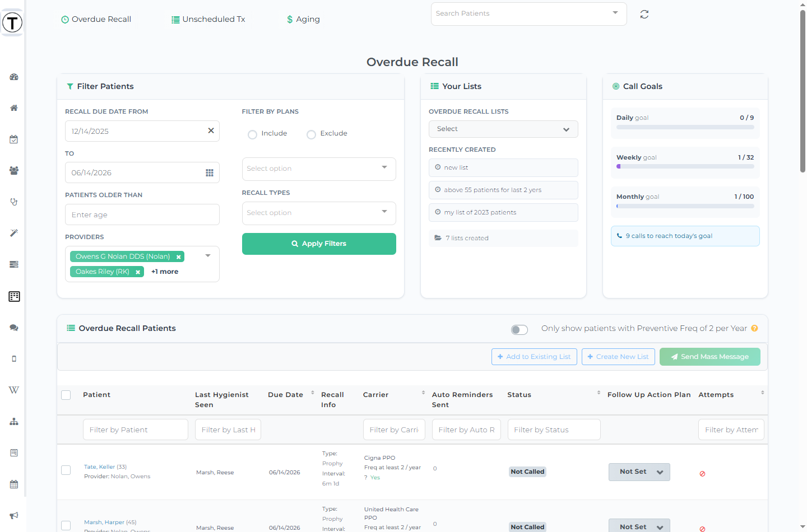This screenshot has height=532, width=807.
Task: Open the magic wand icon in sidebar
Action: click(x=14, y=233)
